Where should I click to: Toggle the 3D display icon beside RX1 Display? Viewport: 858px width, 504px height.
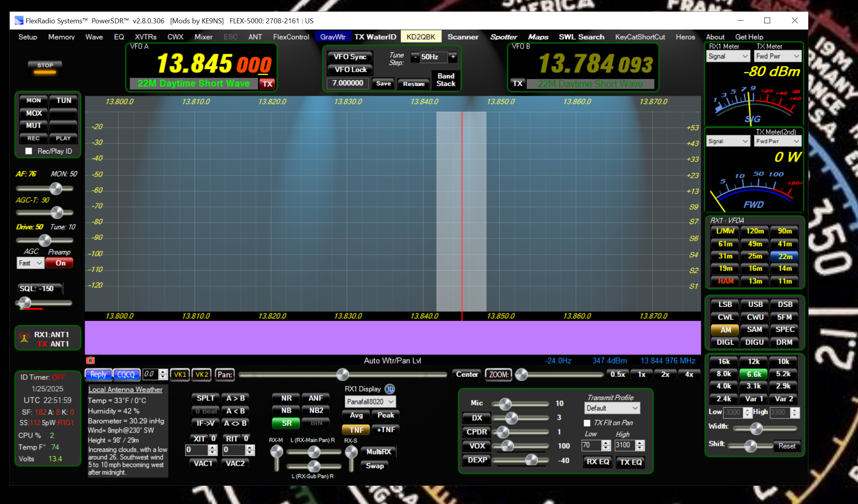point(389,389)
